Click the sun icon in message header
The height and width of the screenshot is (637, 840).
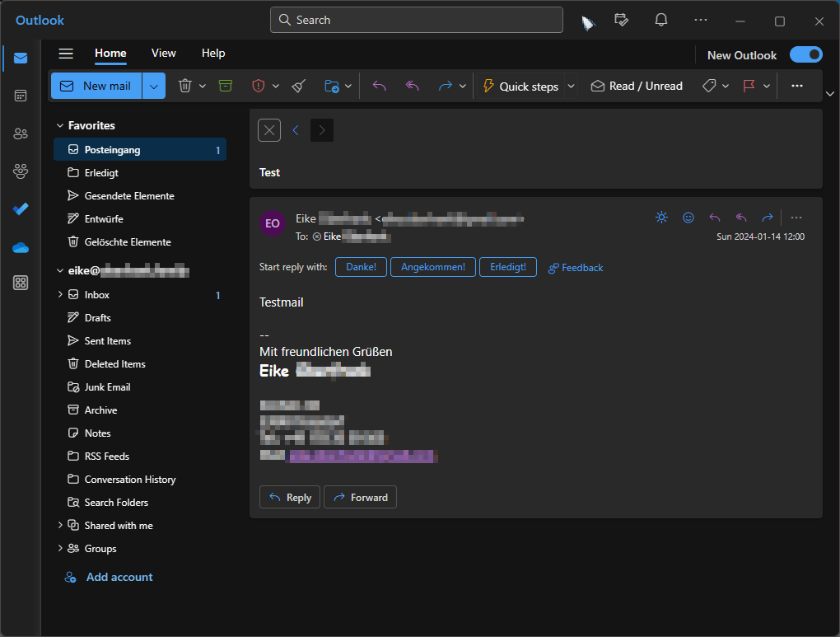click(661, 218)
